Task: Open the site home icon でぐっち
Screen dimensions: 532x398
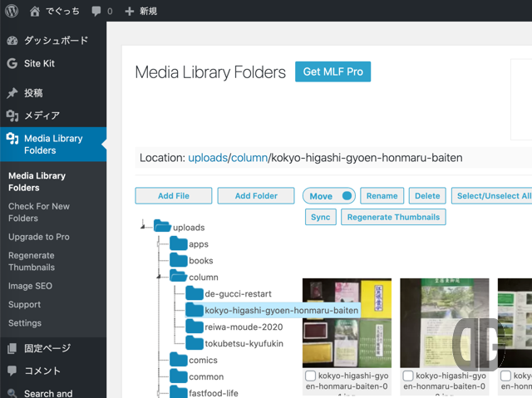Action: click(x=34, y=12)
